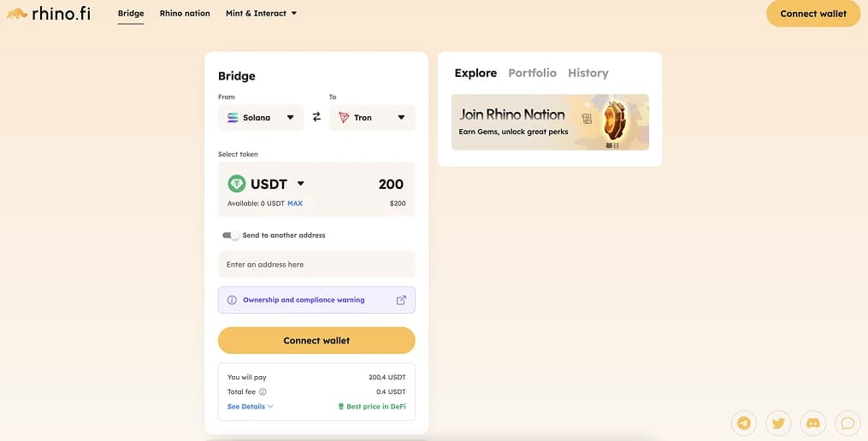This screenshot has width=868, height=441.
Task: Open the Solana source chain dropdown
Action: [x=261, y=118]
